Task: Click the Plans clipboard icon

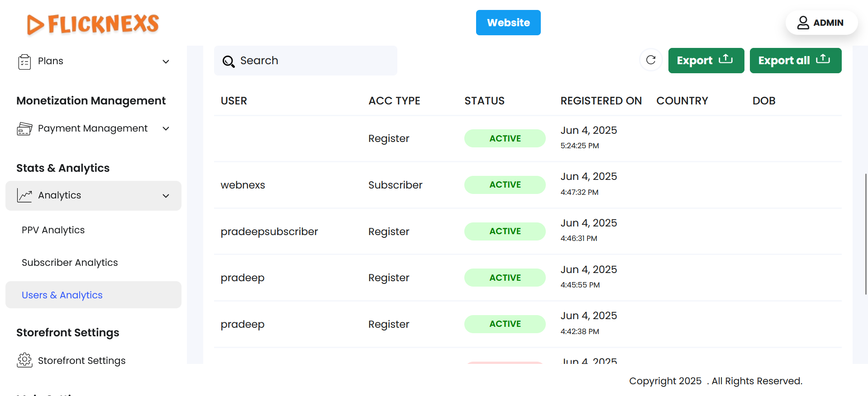Action: click(x=24, y=61)
